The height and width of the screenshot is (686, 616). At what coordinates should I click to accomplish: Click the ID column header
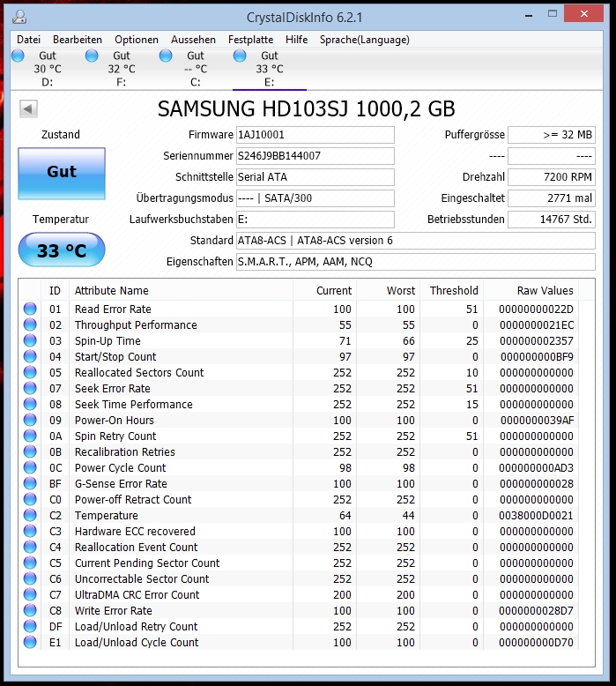56,290
